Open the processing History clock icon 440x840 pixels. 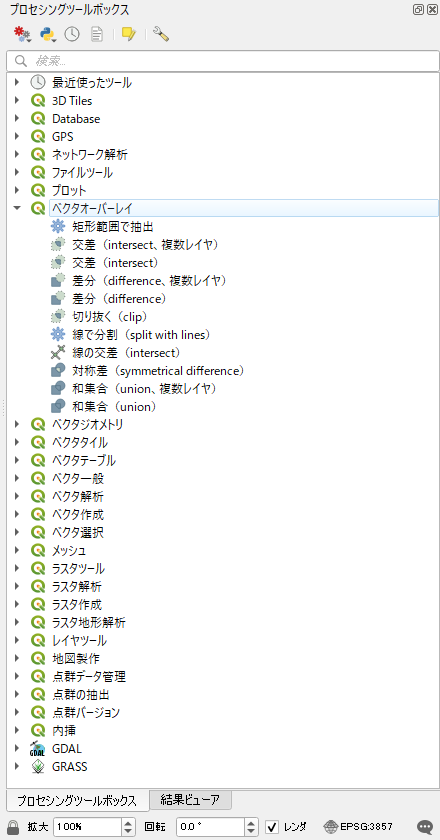pyautogui.click(x=72, y=34)
